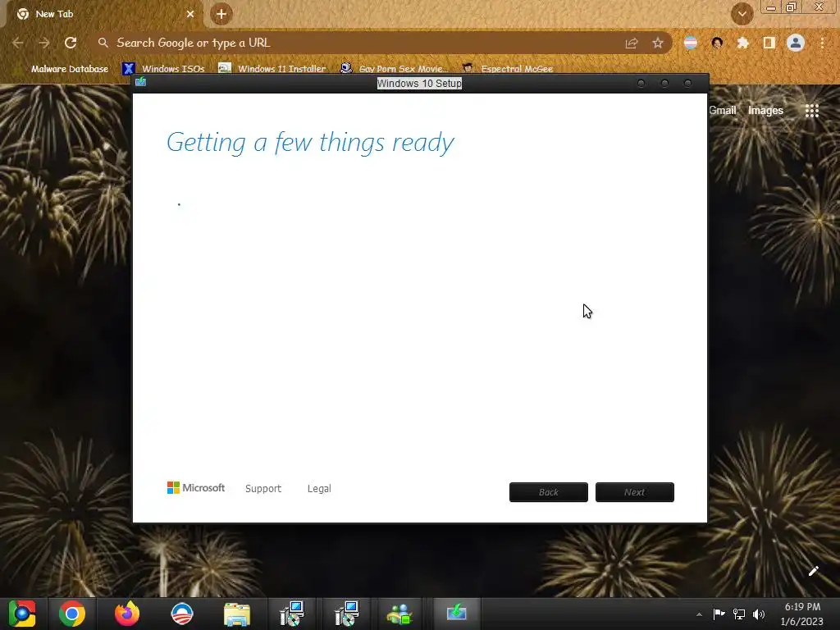840x630 pixels.
Task: Open the Legal link in setup window
Action: (319, 489)
